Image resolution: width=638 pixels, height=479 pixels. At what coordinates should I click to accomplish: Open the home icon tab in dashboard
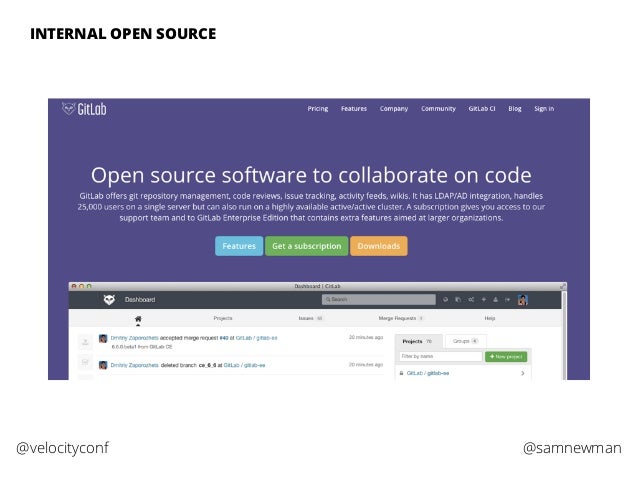pyautogui.click(x=138, y=319)
